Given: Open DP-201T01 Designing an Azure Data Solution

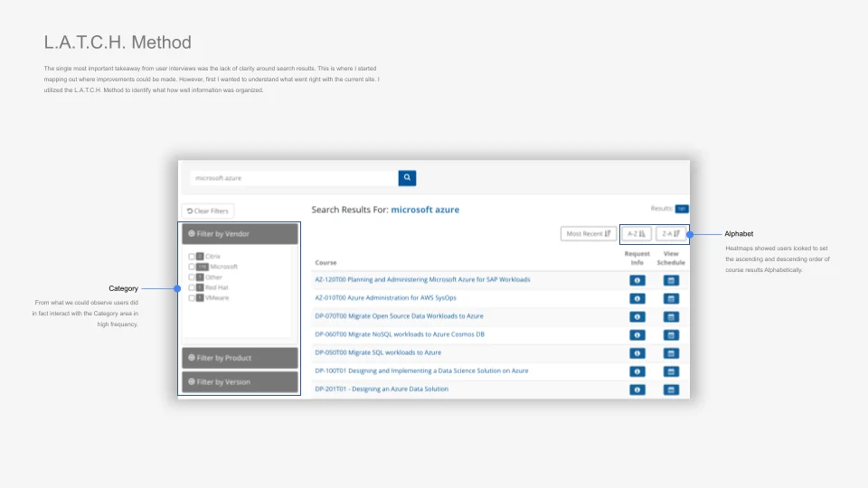Looking at the screenshot, I should click(382, 389).
